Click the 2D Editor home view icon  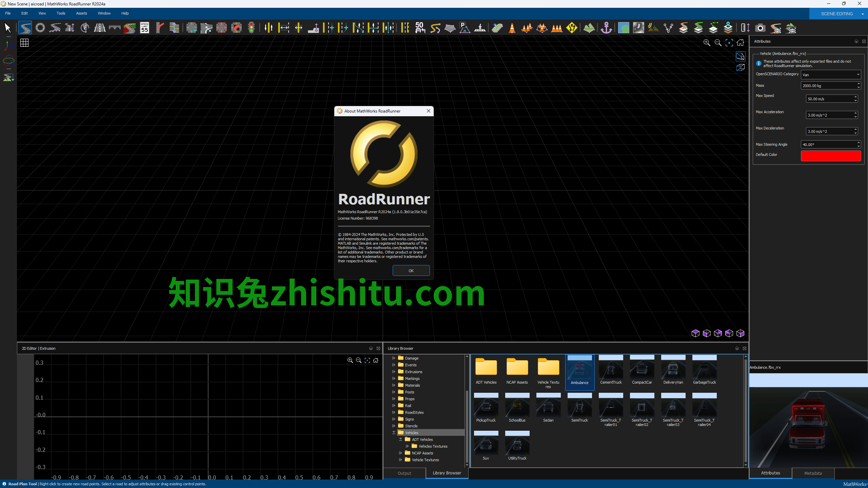(376, 360)
